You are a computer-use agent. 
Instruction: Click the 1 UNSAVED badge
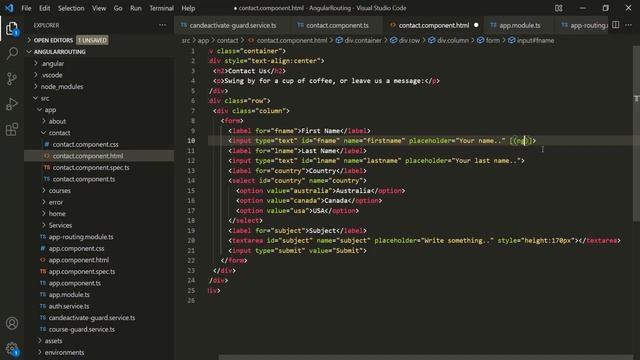click(x=92, y=40)
